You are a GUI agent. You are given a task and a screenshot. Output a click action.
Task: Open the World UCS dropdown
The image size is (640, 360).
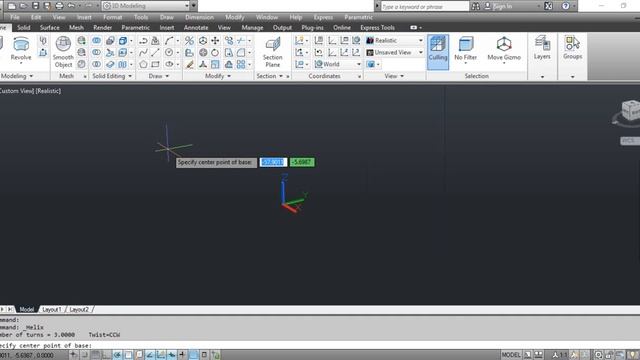pyautogui.click(x=338, y=64)
